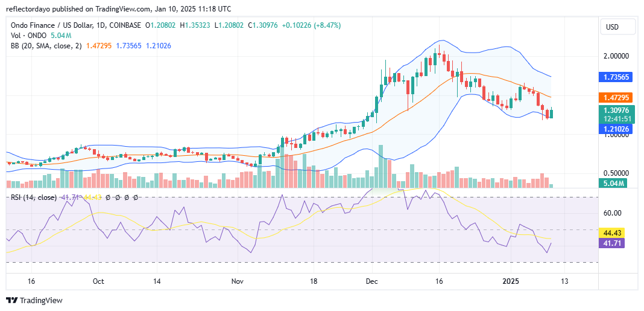Screen dimensions: 644x311
Task: Click the tallest green volume bar in early December
Action: tap(380, 166)
